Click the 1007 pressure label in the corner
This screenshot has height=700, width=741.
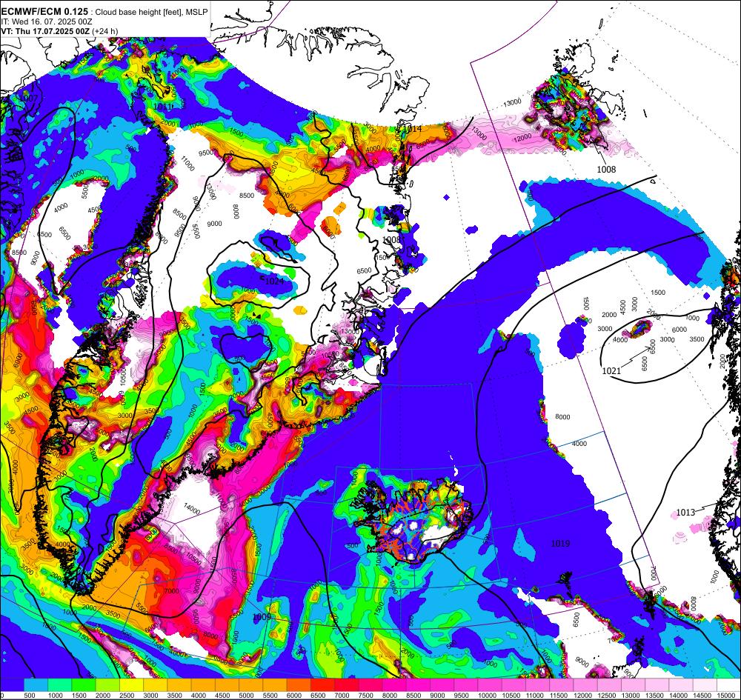pyautogui.click(x=30, y=99)
